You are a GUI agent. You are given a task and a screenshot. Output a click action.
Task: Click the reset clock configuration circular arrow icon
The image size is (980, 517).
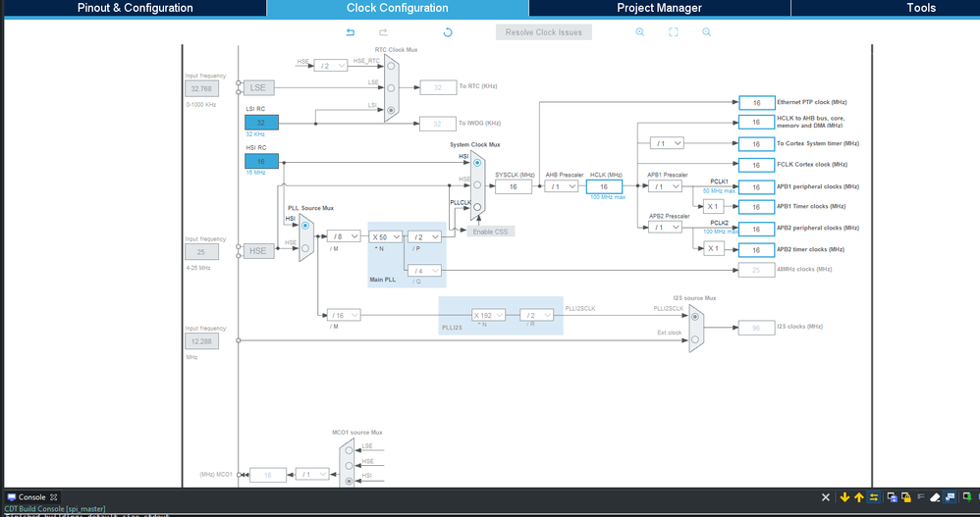[448, 31]
